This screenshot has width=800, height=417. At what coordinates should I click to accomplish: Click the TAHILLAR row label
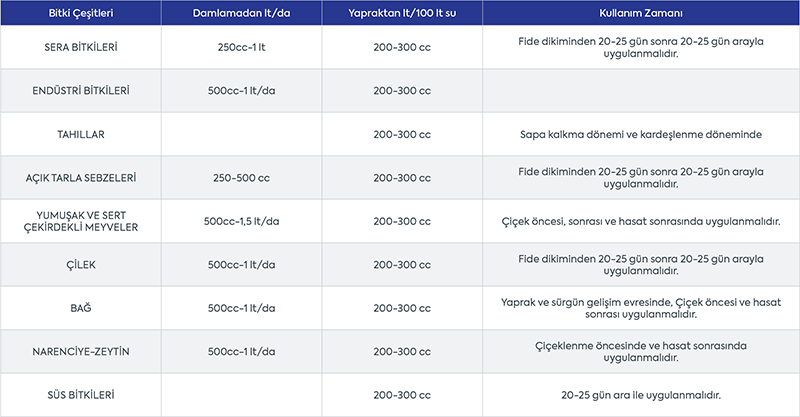click(x=80, y=134)
